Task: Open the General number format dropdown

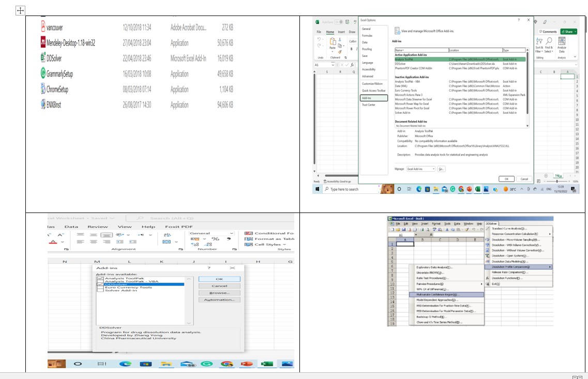Action: click(x=212, y=233)
